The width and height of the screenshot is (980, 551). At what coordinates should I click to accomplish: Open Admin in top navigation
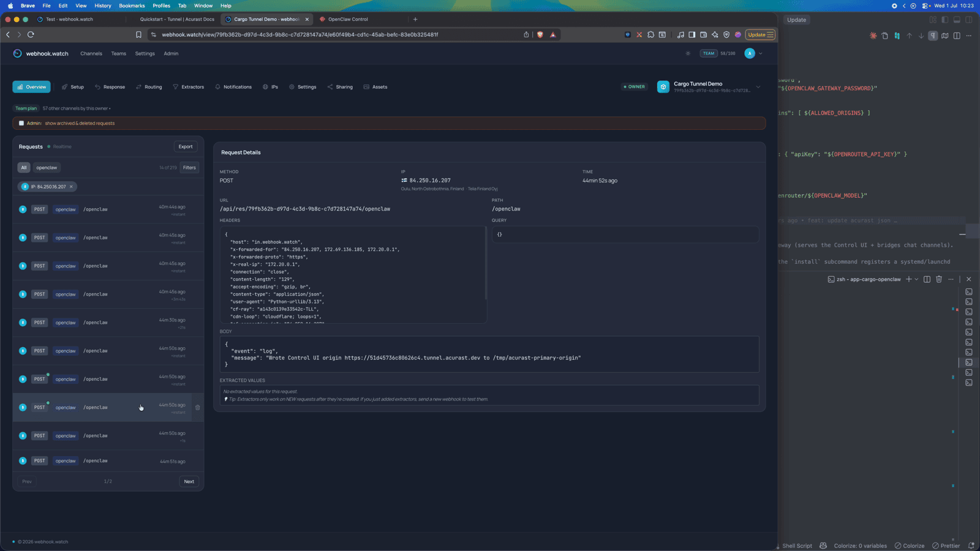click(171, 53)
